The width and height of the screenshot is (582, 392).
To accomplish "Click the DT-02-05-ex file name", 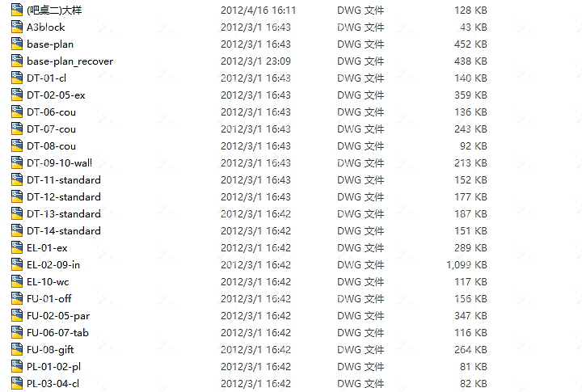I will tap(56, 95).
